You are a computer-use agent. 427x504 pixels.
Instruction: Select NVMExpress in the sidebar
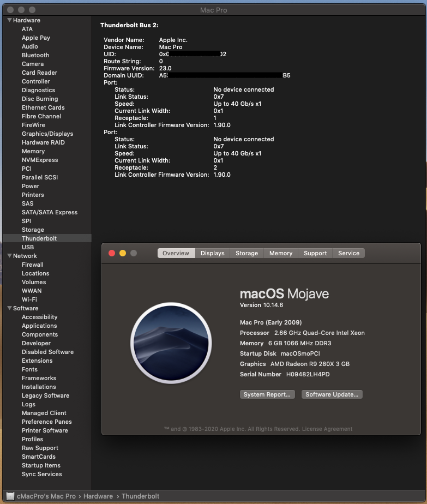pos(40,160)
